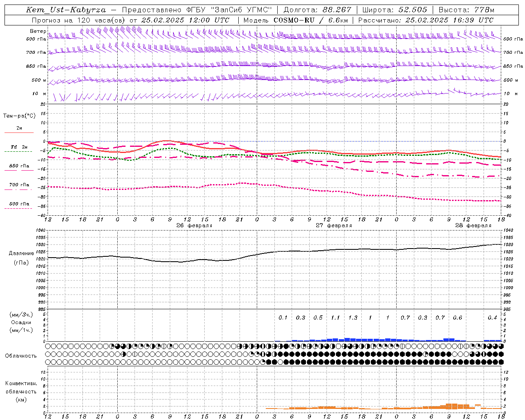Click the Ветер wind panel label

(x=38, y=31)
